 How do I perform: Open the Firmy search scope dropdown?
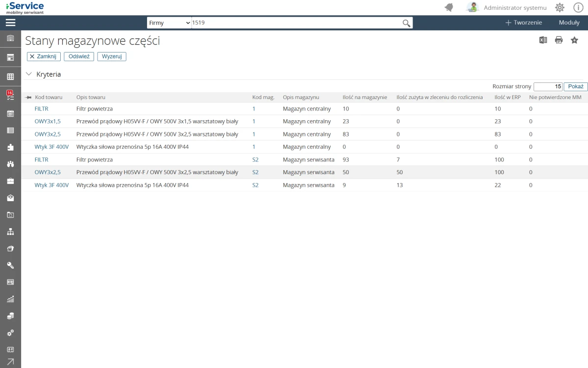pyautogui.click(x=169, y=23)
